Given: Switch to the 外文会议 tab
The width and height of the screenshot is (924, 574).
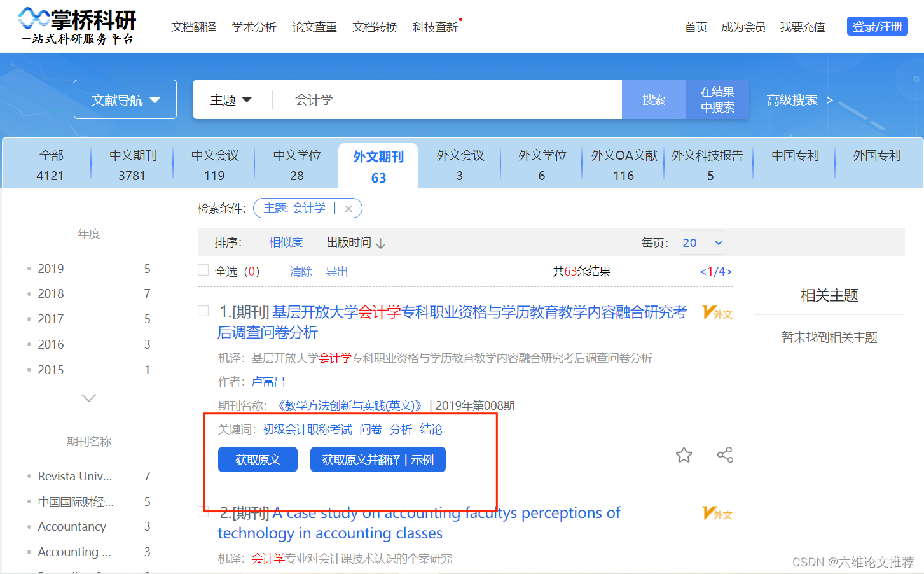Looking at the screenshot, I should tap(459, 163).
